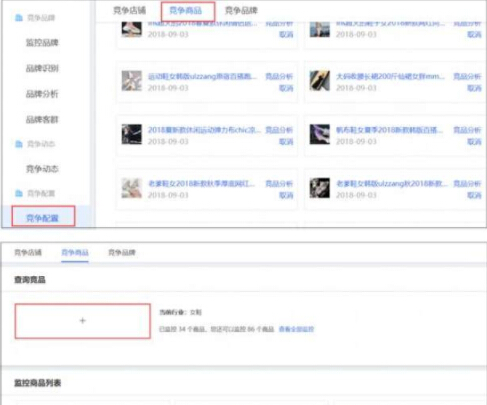Click 取消 for 大码收腰长裙200斤 product

474,88
